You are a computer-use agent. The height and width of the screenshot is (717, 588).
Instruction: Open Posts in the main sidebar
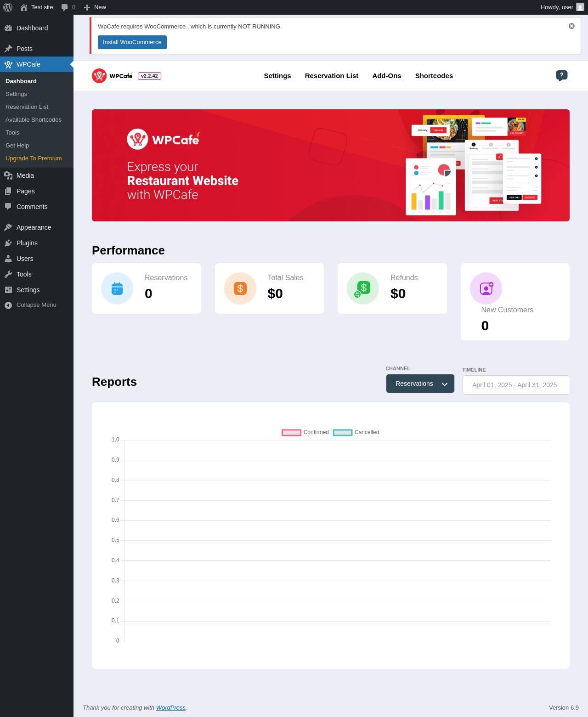click(x=37, y=49)
